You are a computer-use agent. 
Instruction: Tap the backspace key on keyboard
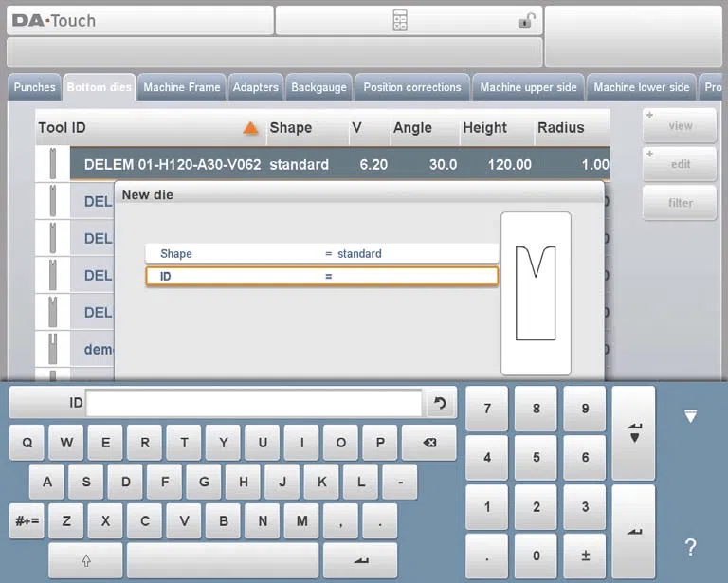click(429, 443)
